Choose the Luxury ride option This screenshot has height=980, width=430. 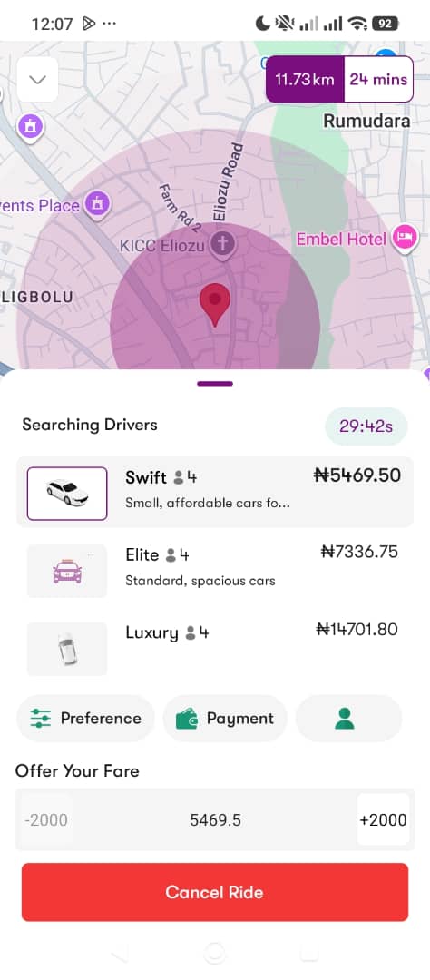point(215,648)
